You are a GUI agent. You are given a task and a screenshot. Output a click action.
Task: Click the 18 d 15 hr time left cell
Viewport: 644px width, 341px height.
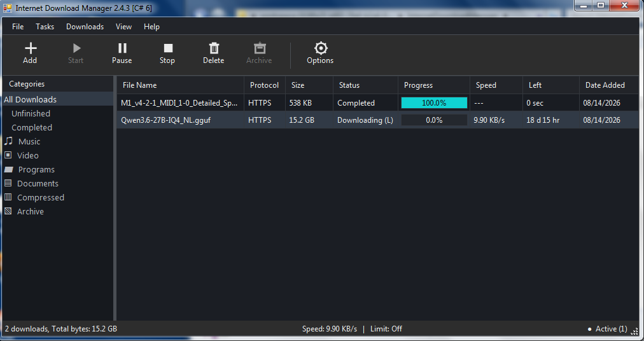(x=543, y=120)
